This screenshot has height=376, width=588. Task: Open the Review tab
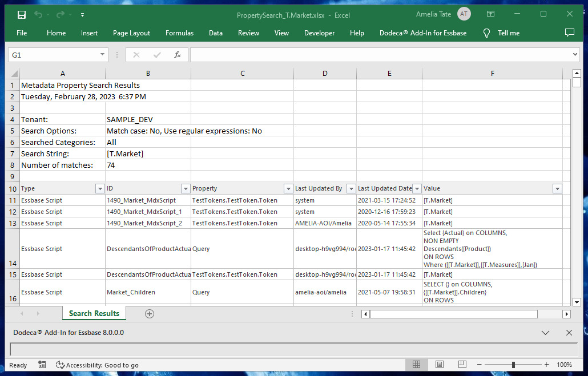click(x=249, y=33)
